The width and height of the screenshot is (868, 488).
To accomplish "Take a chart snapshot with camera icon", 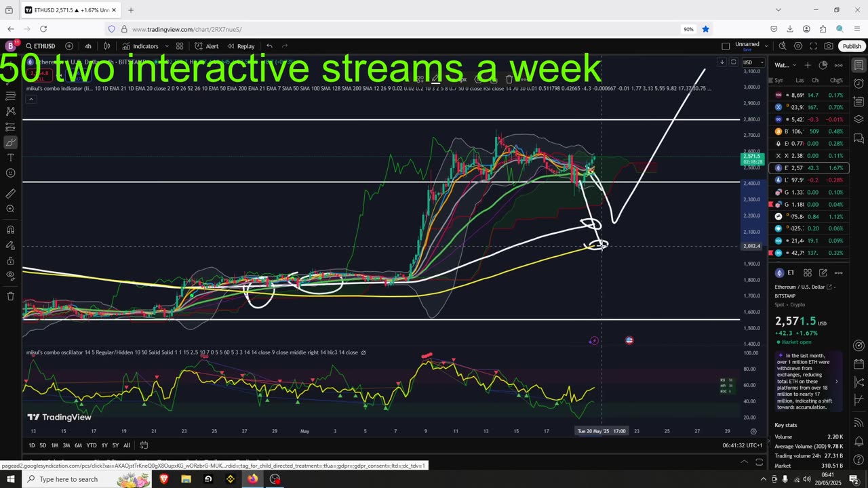I will [829, 46].
